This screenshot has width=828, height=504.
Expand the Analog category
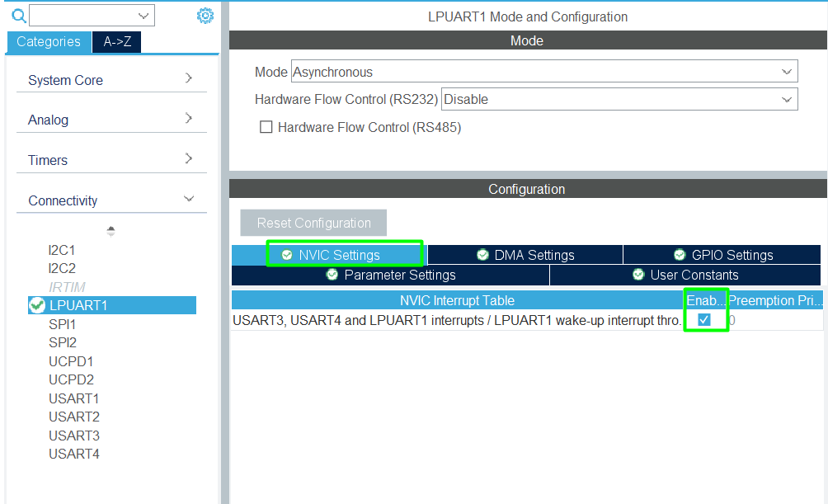111,120
